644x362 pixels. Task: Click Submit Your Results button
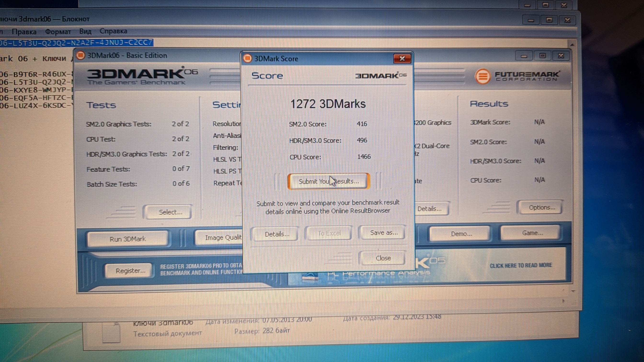click(328, 181)
